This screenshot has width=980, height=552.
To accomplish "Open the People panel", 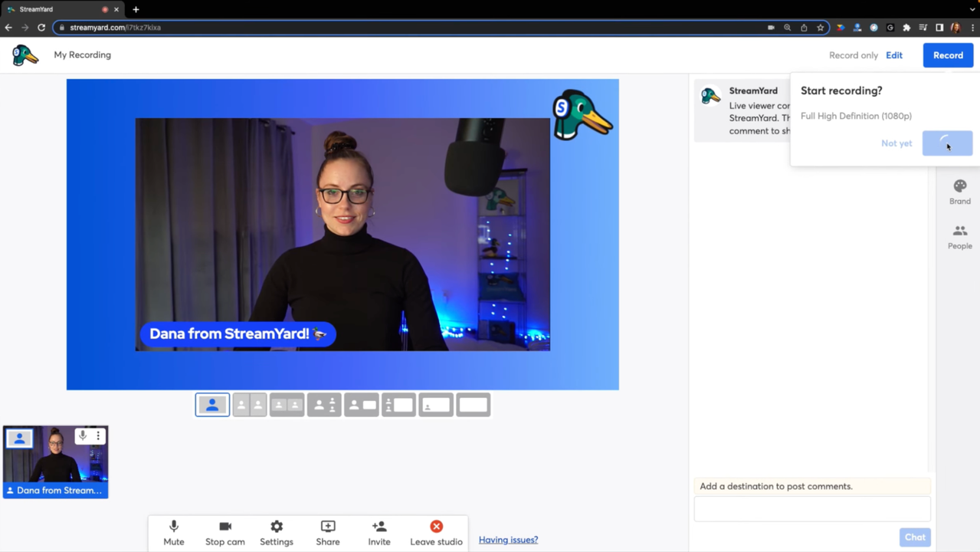I will [x=959, y=236].
